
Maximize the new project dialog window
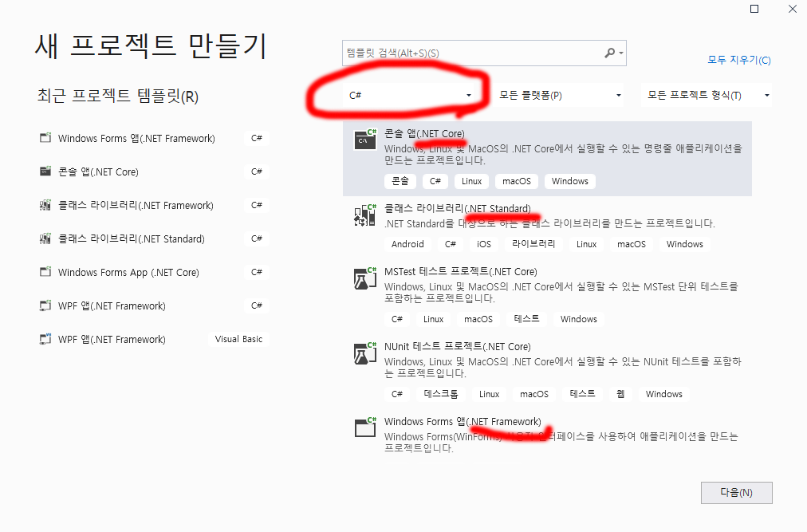[754, 9]
